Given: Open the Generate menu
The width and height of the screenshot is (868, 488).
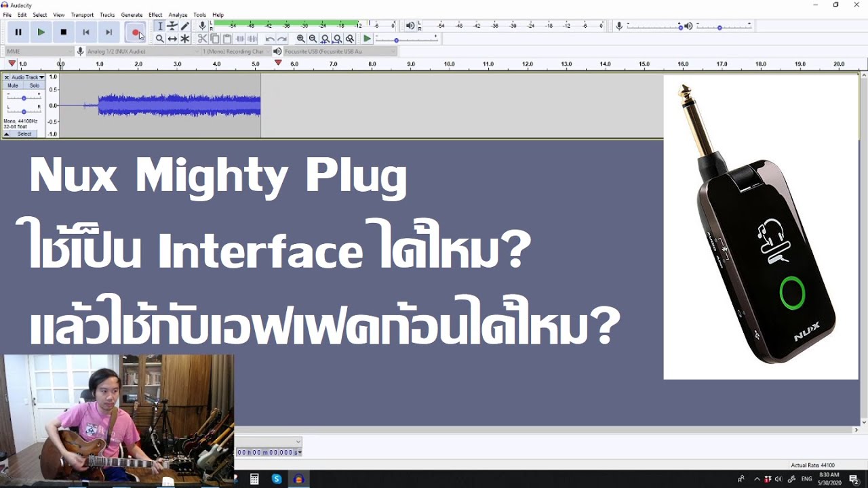Looking at the screenshot, I should (x=132, y=15).
